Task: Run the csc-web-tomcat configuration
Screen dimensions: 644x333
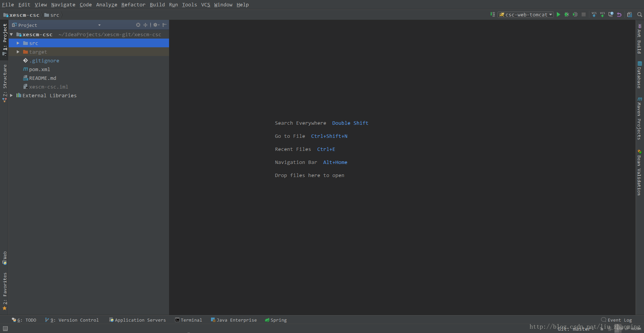Action: pyautogui.click(x=558, y=14)
